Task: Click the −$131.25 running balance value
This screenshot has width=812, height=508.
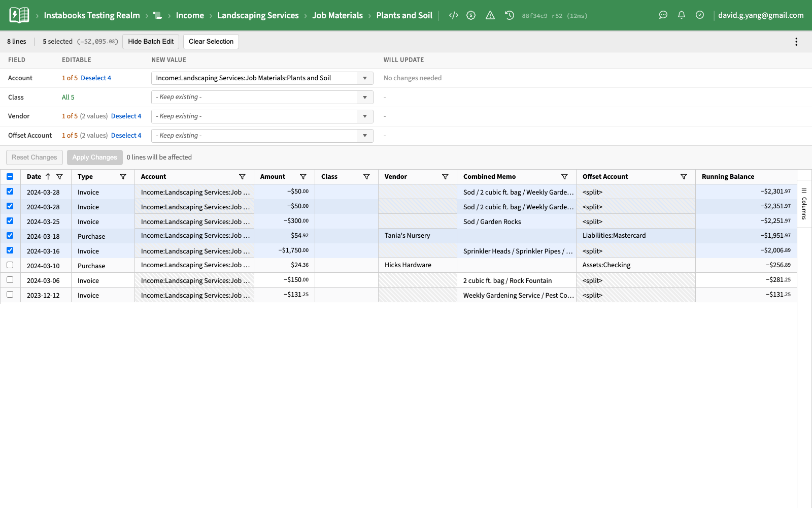Action: click(x=778, y=295)
